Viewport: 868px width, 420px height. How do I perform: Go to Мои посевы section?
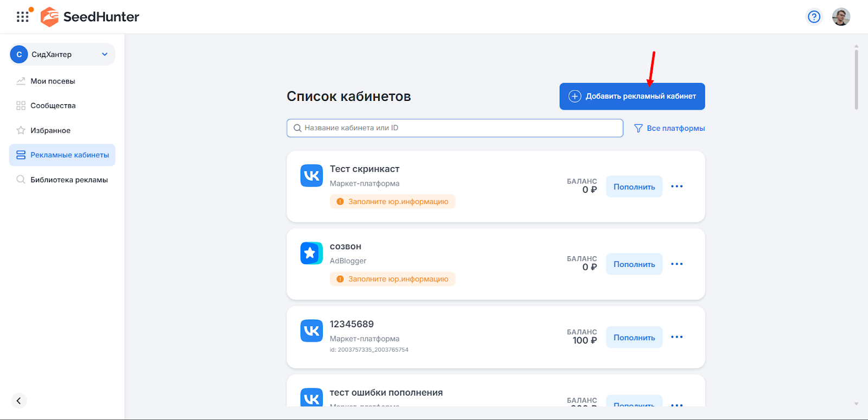(x=53, y=81)
